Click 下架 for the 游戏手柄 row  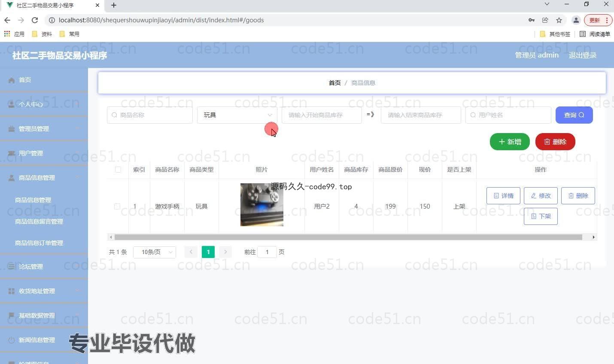pyautogui.click(x=541, y=216)
